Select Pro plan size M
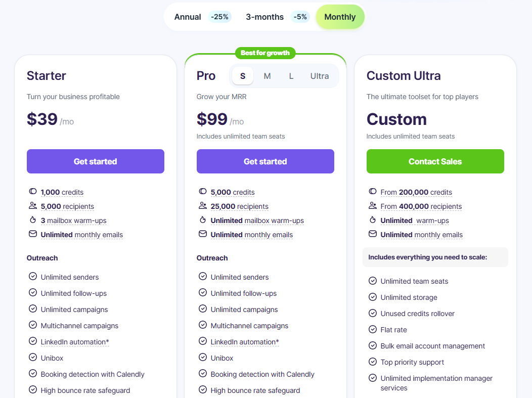Screen dimensions: 532x398 [267, 76]
